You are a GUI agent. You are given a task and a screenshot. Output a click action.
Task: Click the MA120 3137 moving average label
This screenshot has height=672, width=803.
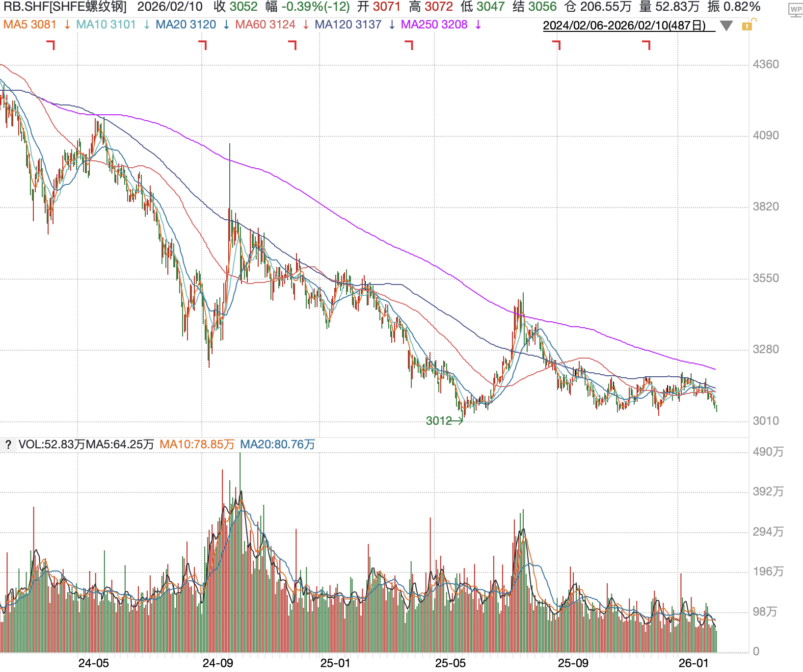(348, 25)
